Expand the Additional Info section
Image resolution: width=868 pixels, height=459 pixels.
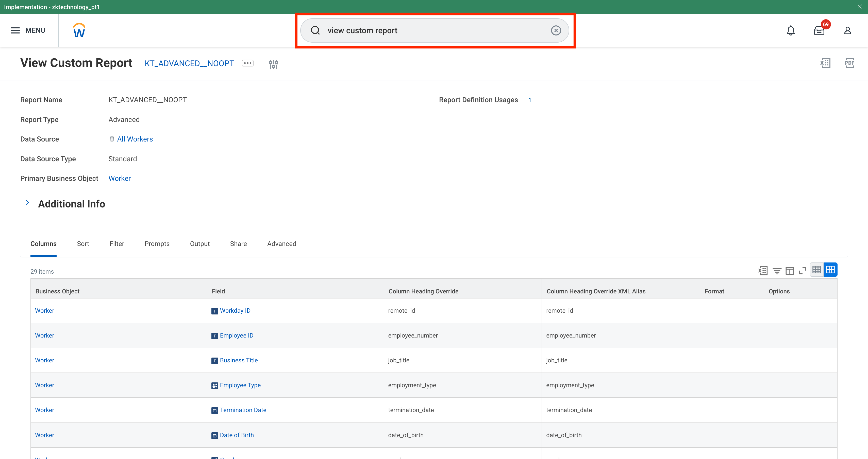click(28, 203)
